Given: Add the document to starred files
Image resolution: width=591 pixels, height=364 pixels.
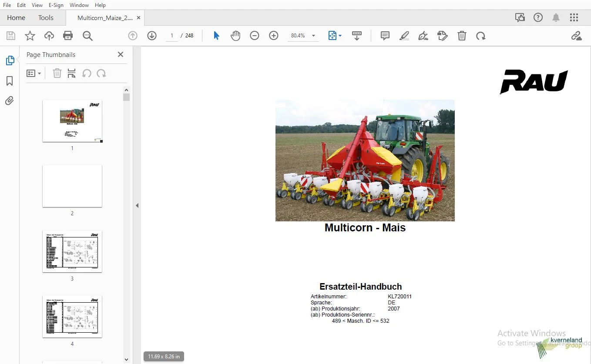Looking at the screenshot, I should [30, 36].
